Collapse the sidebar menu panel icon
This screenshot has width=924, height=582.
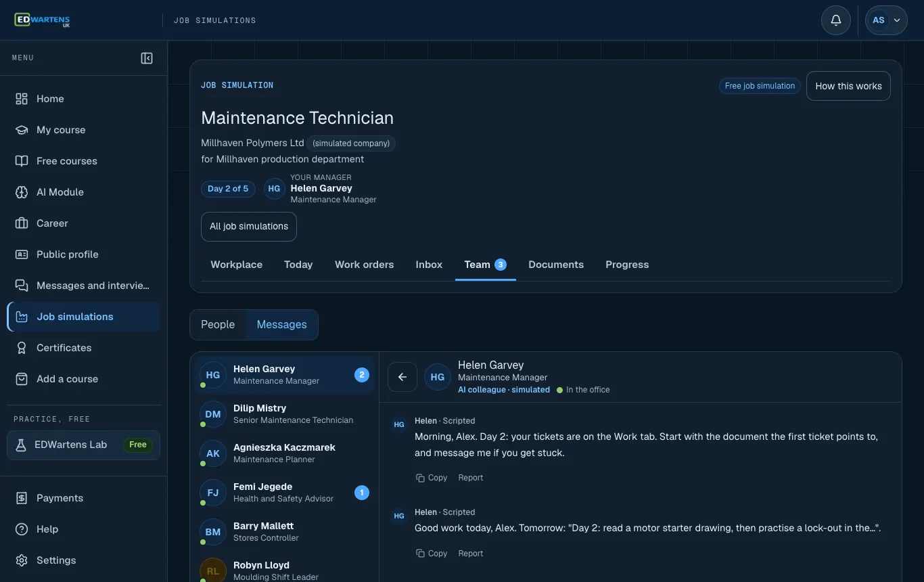pos(147,58)
